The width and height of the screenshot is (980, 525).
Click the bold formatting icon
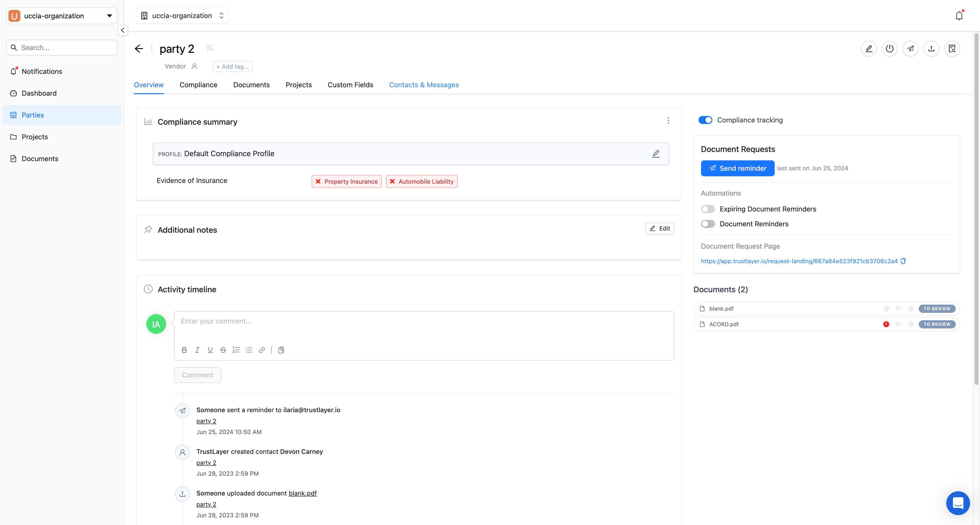pos(184,350)
